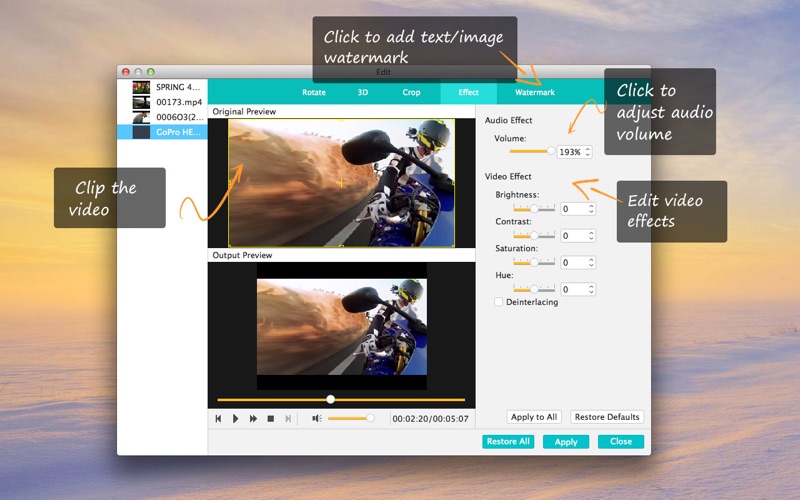Play the video preview
This screenshot has height=500, width=800.
point(235,418)
